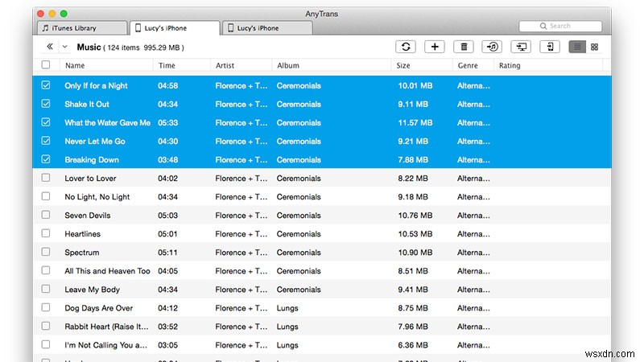Image resolution: width=644 pixels, height=362 pixels.
Task: Click the double-chevron back icon
Action: [x=50, y=47]
